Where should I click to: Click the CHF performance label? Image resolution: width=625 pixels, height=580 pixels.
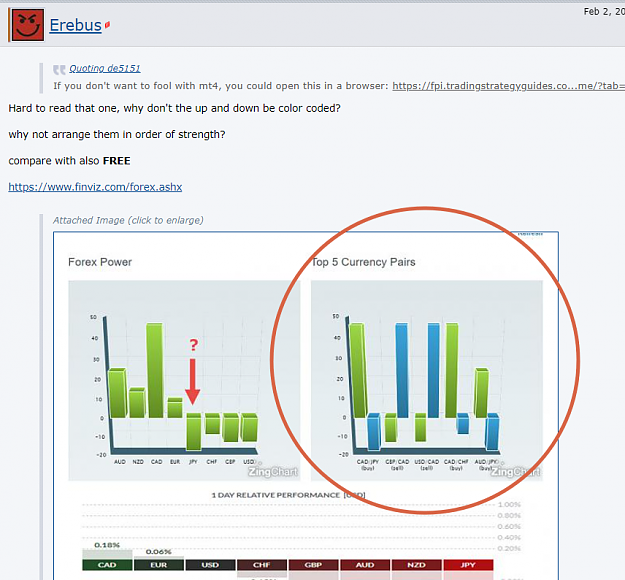click(261, 565)
